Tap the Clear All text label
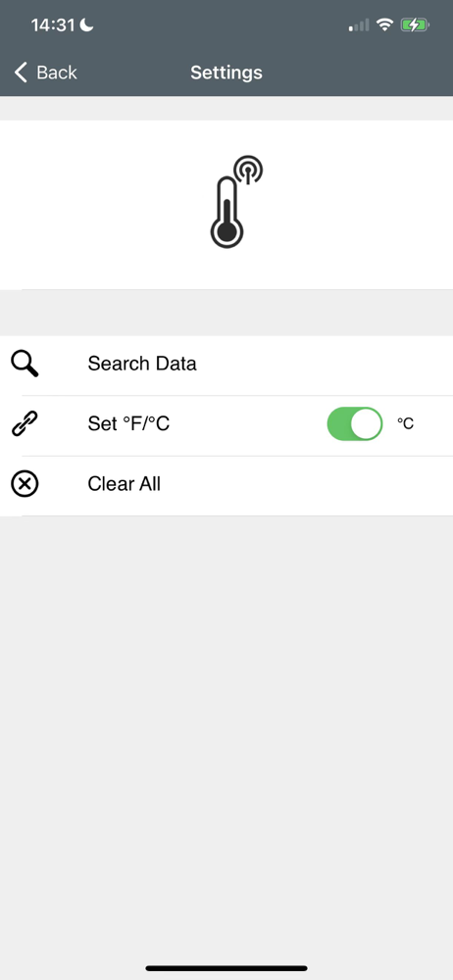The height and width of the screenshot is (980, 453). pyautogui.click(x=124, y=484)
